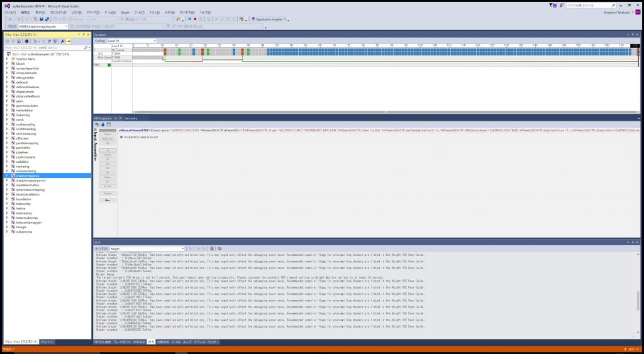Open the Output source Nsight dropdown
644x354 pixels.
[x=147, y=249]
